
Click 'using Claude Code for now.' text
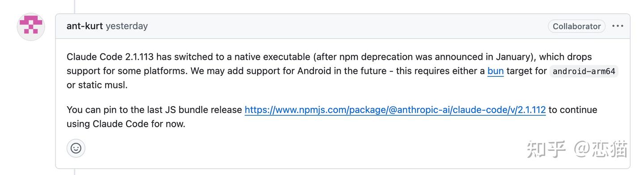point(126,124)
